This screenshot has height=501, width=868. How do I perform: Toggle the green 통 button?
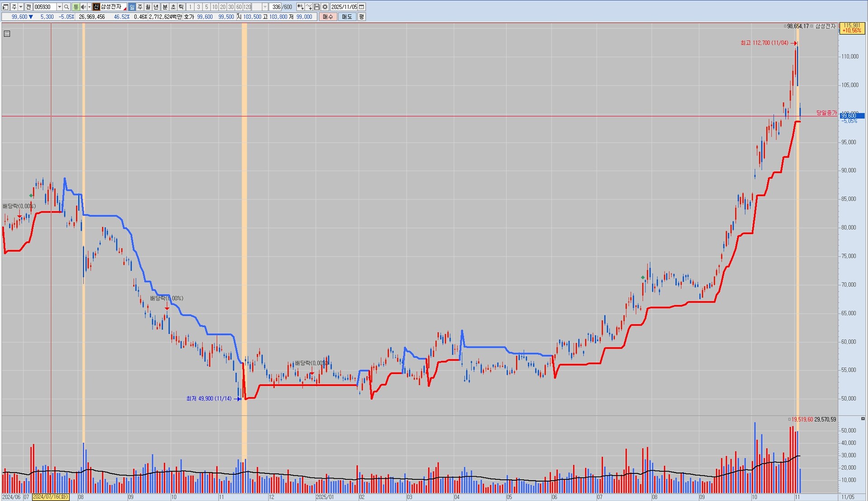click(x=75, y=7)
